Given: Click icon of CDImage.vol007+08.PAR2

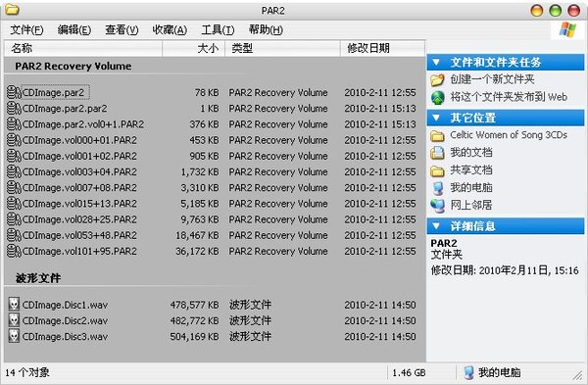Looking at the screenshot, I should (14, 187).
